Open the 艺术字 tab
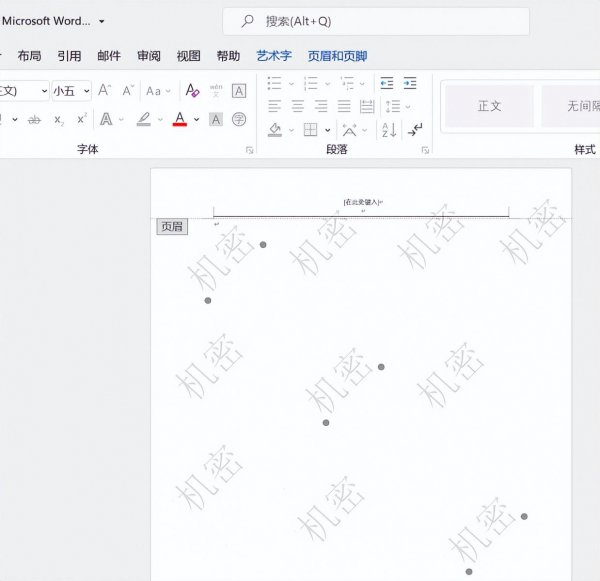 [274, 56]
